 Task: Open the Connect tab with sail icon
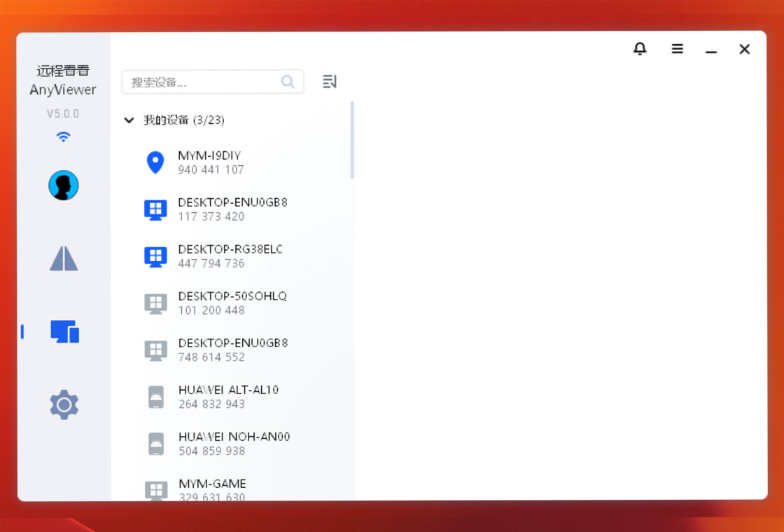click(x=64, y=258)
